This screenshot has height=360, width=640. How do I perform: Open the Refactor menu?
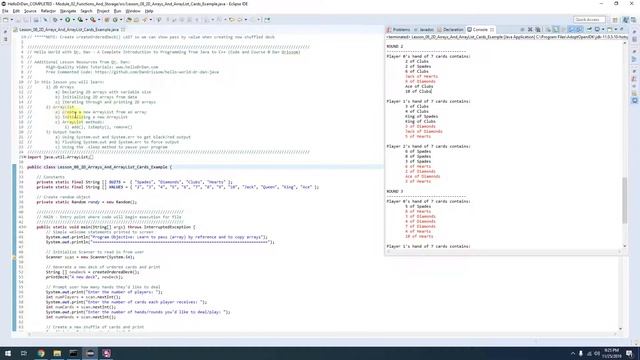pos(48,11)
